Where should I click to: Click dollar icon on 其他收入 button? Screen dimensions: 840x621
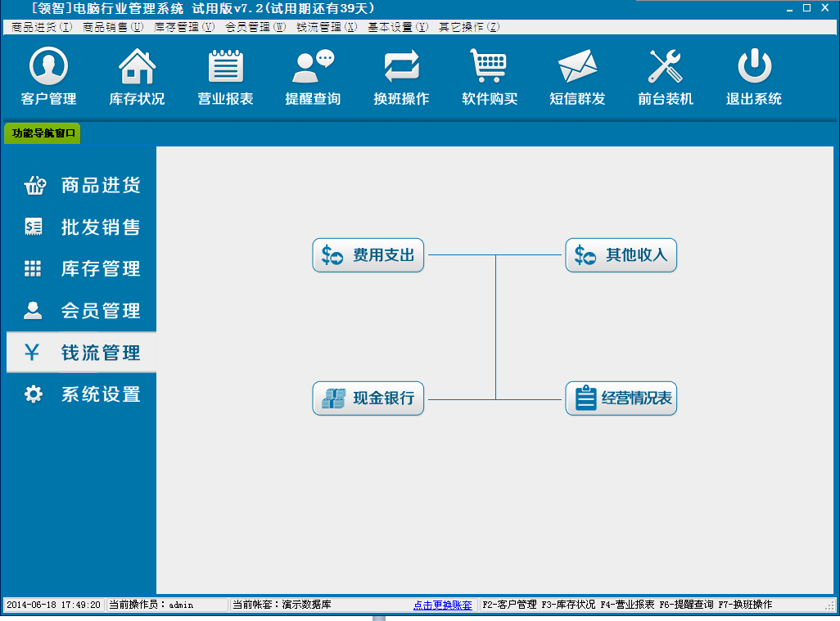[585, 254]
